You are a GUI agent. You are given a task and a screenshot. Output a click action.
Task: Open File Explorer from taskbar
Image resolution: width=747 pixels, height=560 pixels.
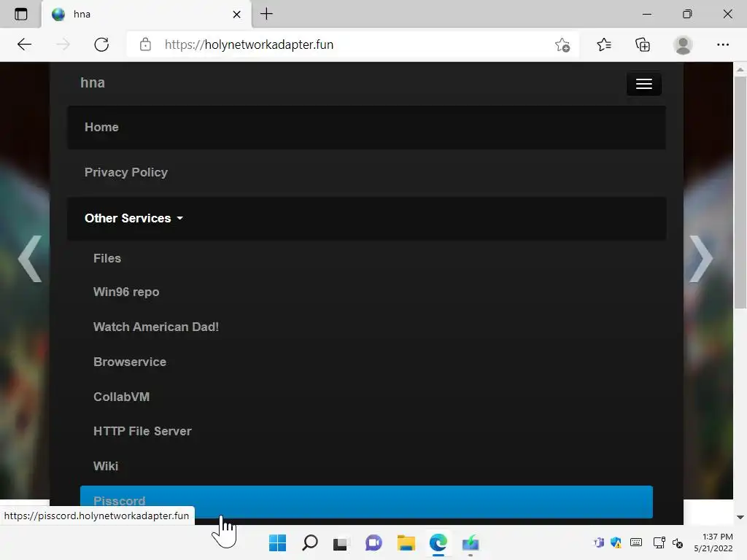pyautogui.click(x=406, y=542)
